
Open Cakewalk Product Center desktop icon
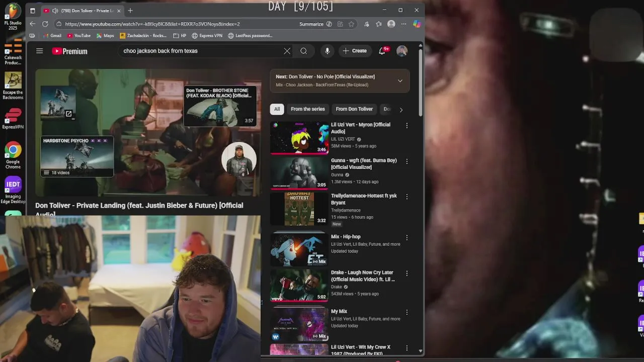point(13,52)
